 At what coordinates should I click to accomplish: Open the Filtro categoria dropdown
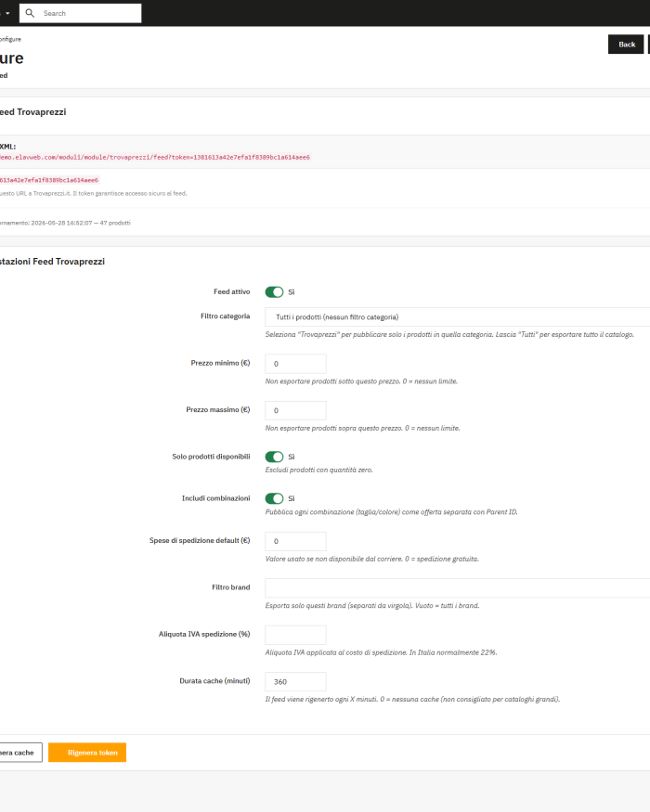457,317
